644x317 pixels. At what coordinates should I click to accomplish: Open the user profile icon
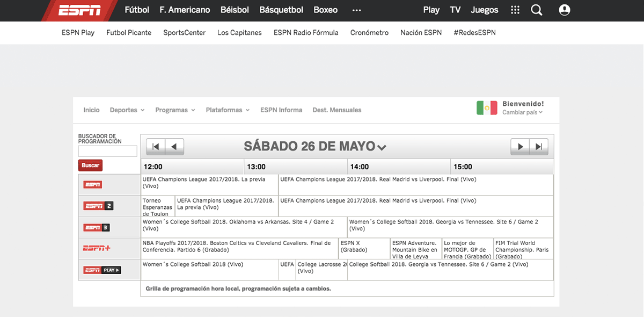point(564,10)
